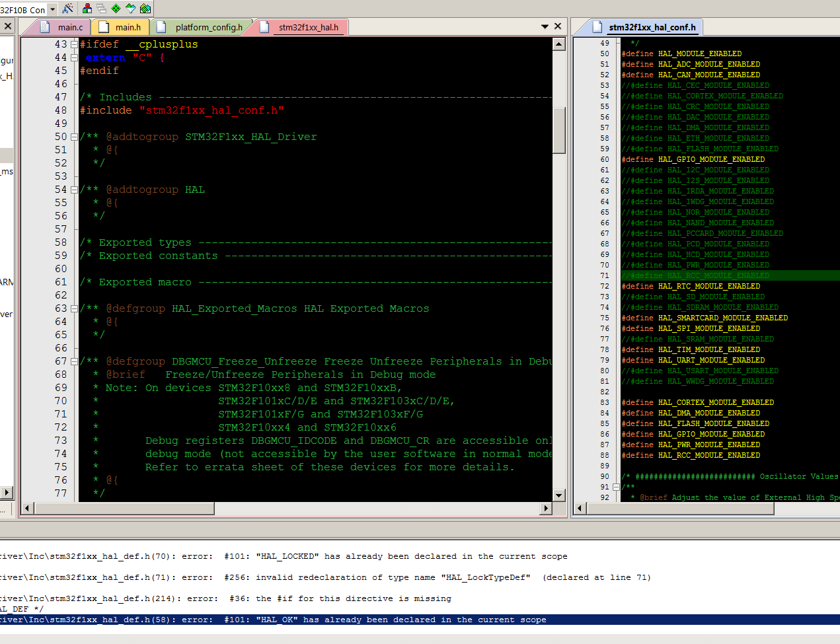The width and height of the screenshot is (840, 644).
Task: Click project panel scroll right arrow
Action: (x=7, y=492)
